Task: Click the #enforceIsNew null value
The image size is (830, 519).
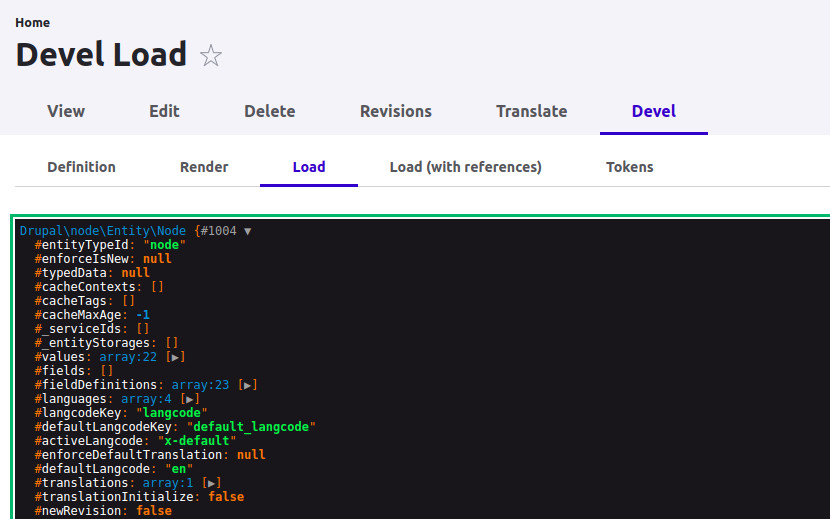Action: [x=157, y=259]
